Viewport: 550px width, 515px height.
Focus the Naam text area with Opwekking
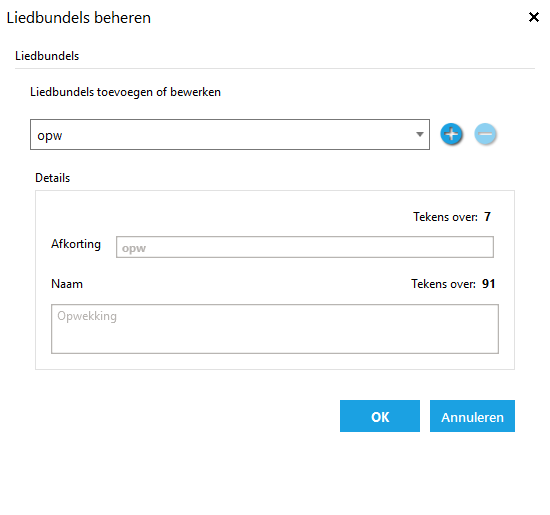275,329
